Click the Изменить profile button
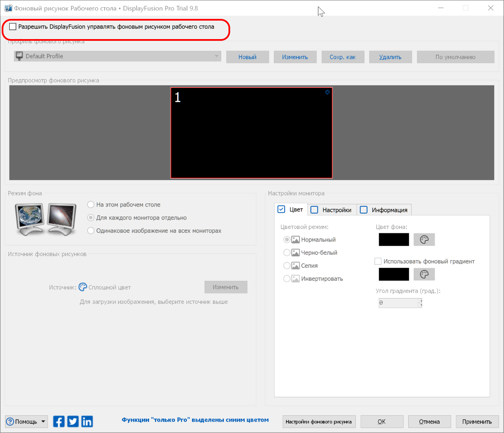The width and height of the screenshot is (504, 433). (x=295, y=57)
